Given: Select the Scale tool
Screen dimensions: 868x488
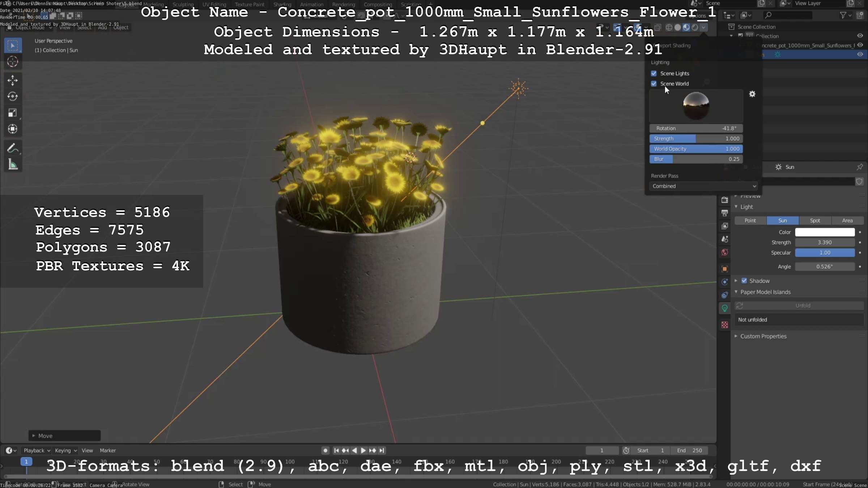Looking at the screenshot, I should (13, 113).
